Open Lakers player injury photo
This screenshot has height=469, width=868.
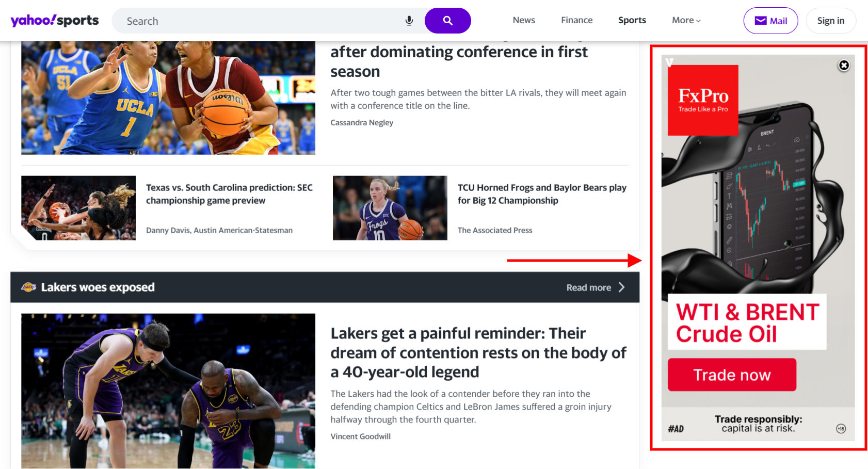click(x=168, y=391)
